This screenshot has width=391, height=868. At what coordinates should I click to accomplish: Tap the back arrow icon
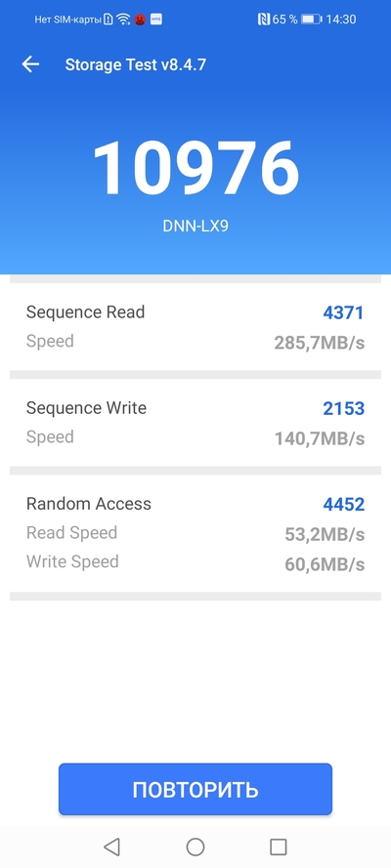pos(30,64)
